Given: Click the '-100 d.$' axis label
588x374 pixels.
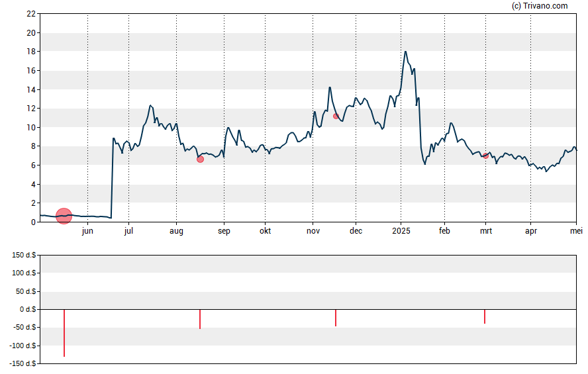Looking at the screenshot, I should coord(23,346).
